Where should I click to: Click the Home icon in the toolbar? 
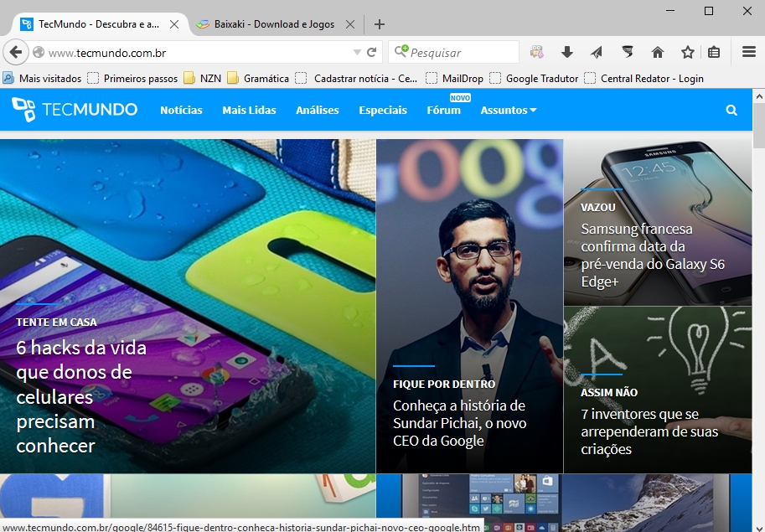click(658, 52)
